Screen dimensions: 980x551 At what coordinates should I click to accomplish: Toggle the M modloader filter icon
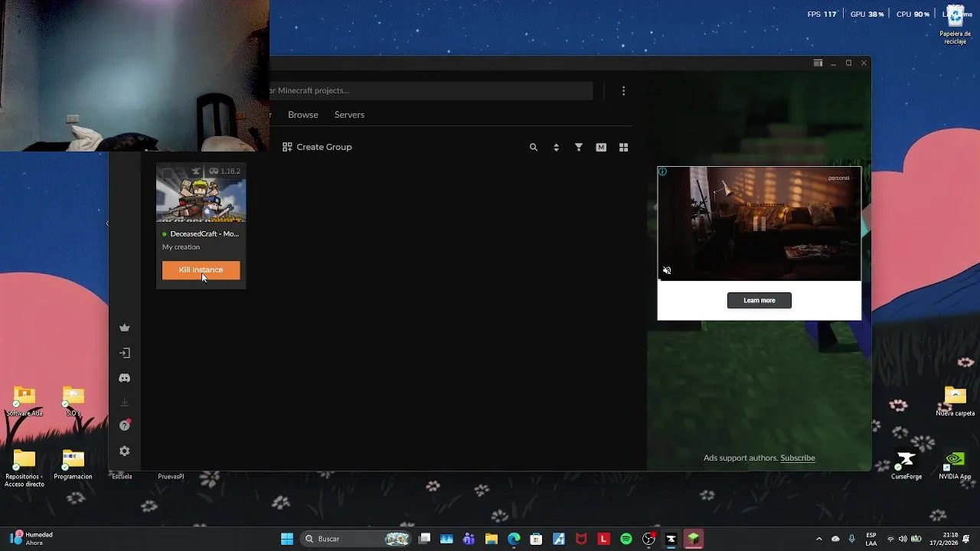point(601,147)
